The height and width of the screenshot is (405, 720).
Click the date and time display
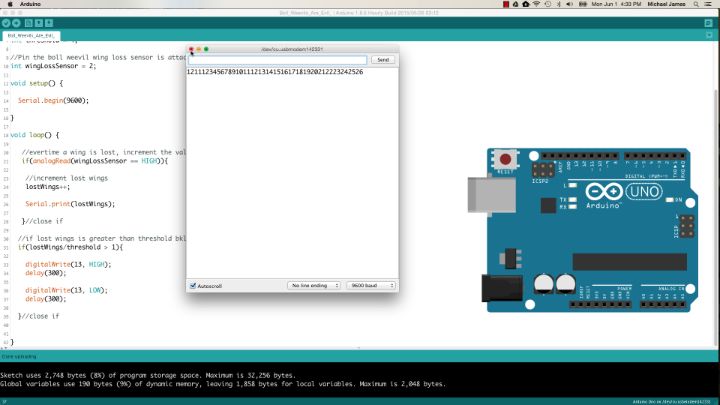(616, 4)
